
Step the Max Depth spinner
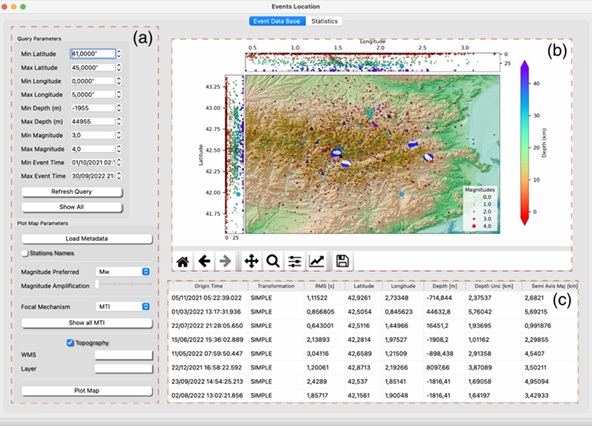coord(119,122)
